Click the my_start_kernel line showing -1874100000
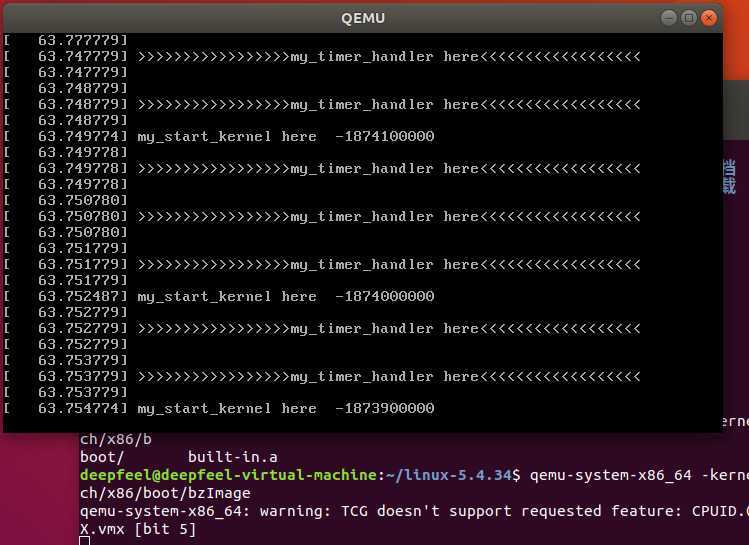Screen dimensions: 749x545 219,137
